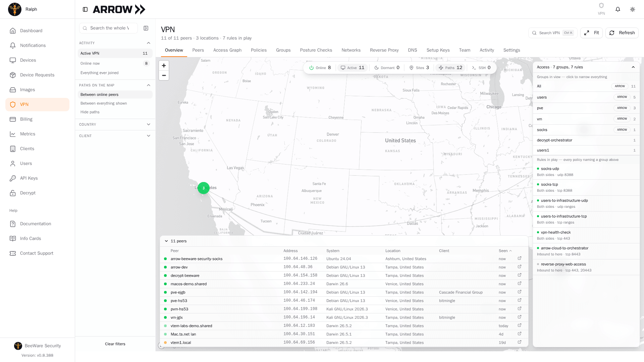This screenshot has height=362, width=644.
Task: Open the Documentation help icon
Action: (x=13, y=224)
